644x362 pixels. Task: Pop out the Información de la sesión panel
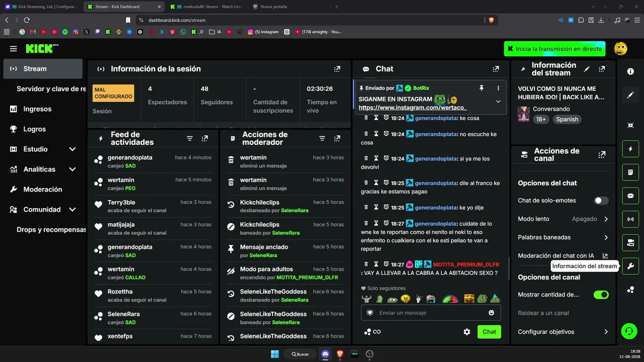(x=337, y=69)
